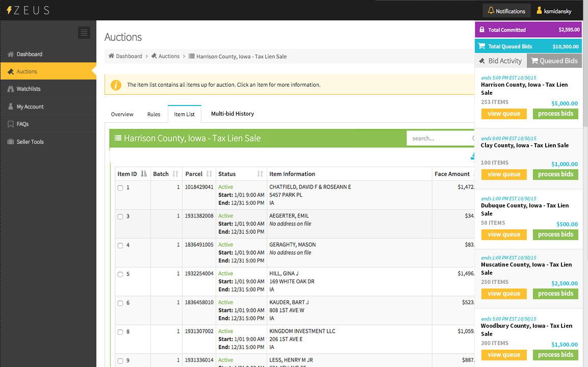Open the Multi-bid History tab
588x367 pixels.
click(x=233, y=114)
